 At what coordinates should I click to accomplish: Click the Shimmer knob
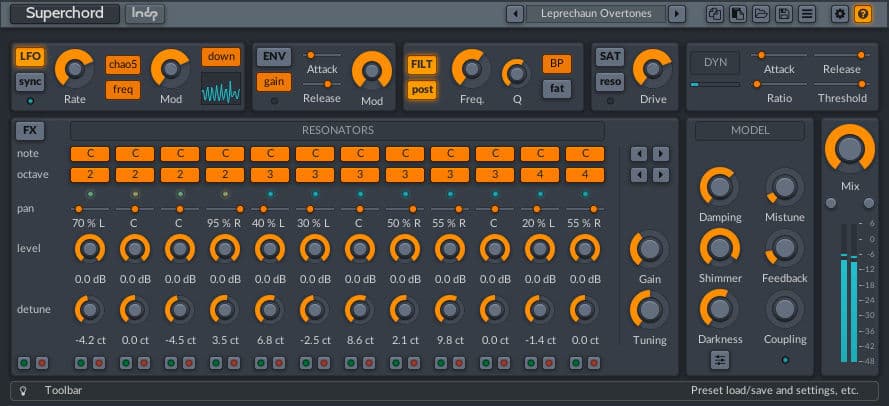pyautogui.click(x=719, y=248)
